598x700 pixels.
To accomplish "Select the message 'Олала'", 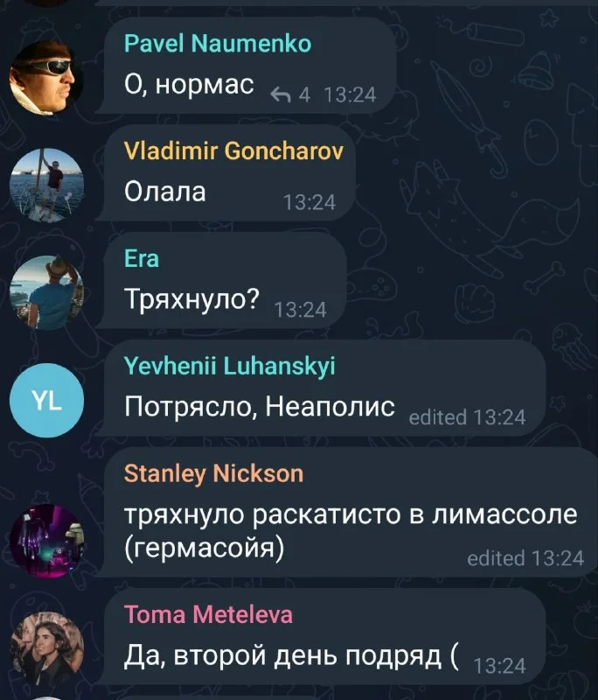I will [x=165, y=192].
